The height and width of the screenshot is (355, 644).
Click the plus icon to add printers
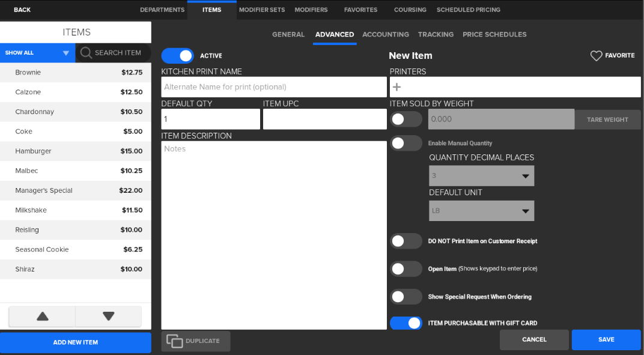(396, 87)
